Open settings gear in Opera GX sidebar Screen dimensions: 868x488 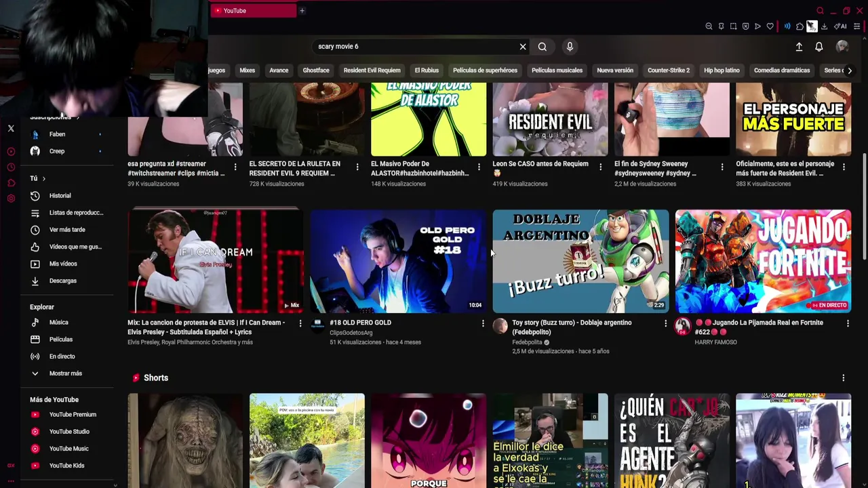11,199
